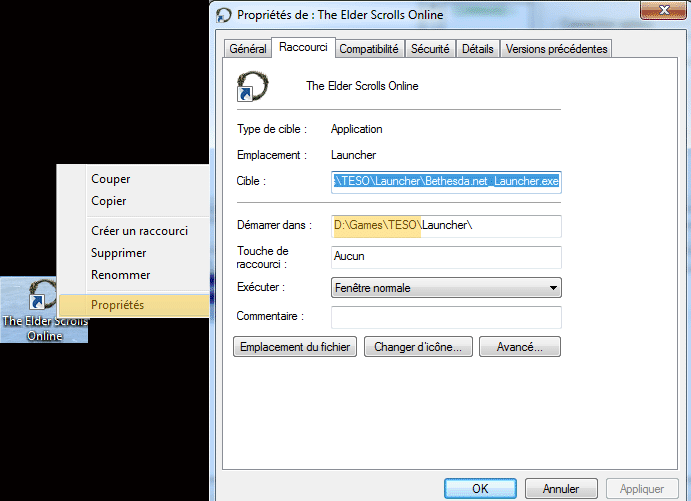Switch to the Général tab
This screenshot has width=691, height=501.
point(248,48)
